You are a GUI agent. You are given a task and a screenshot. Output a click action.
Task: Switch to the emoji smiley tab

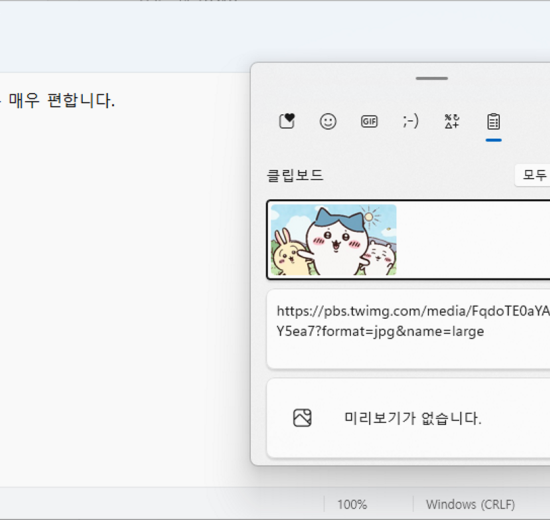click(x=328, y=122)
